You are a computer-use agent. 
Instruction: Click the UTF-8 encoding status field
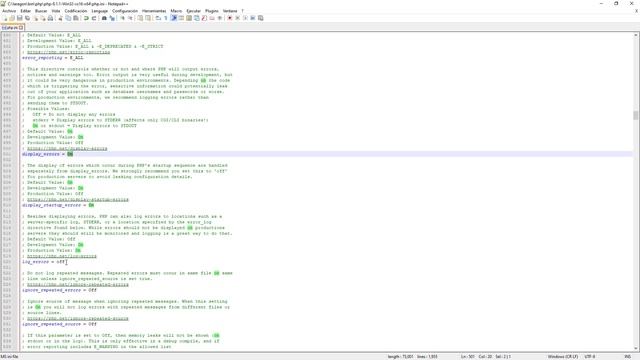[x=590, y=357]
